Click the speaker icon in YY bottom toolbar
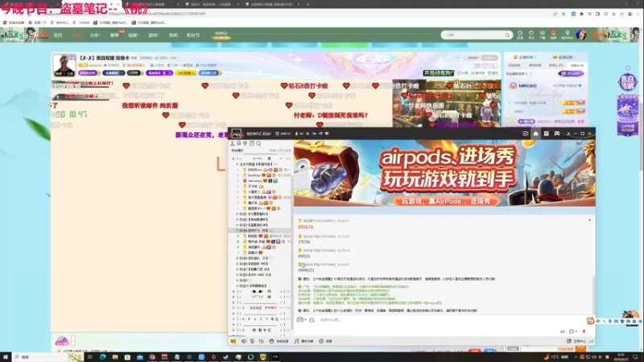The height and width of the screenshot is (362, 644). click(244, 341)
